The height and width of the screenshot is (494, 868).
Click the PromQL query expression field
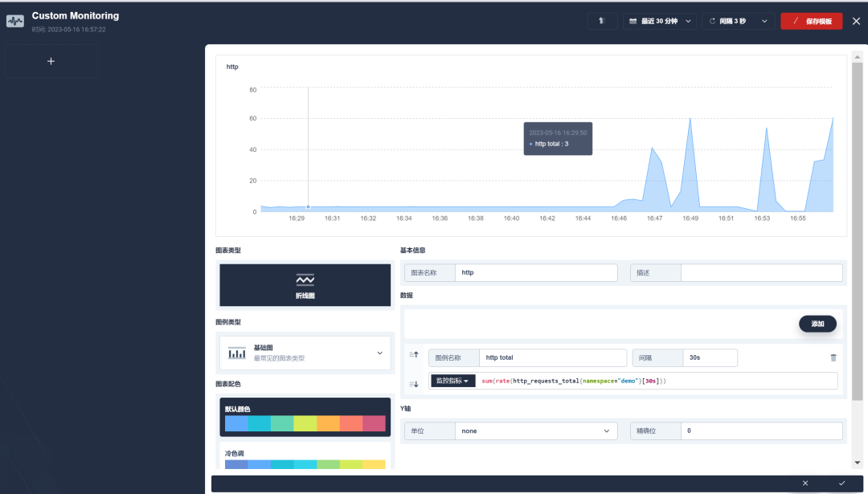656,381
